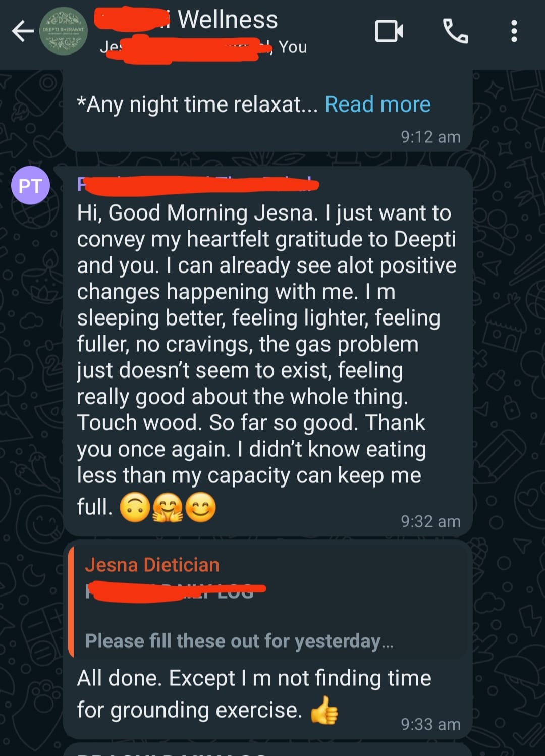Open the three-dot more options menu

514,31
